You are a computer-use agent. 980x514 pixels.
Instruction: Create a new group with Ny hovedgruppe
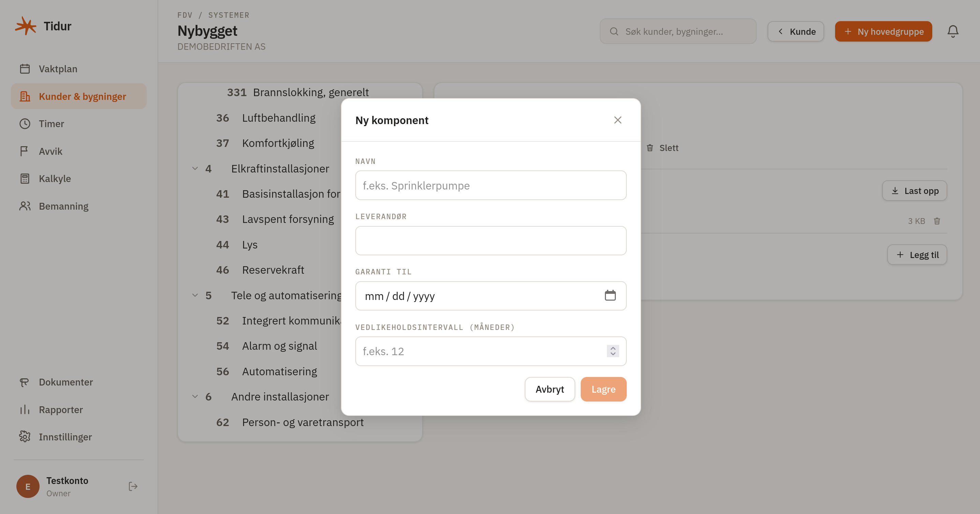click(884, 31)
